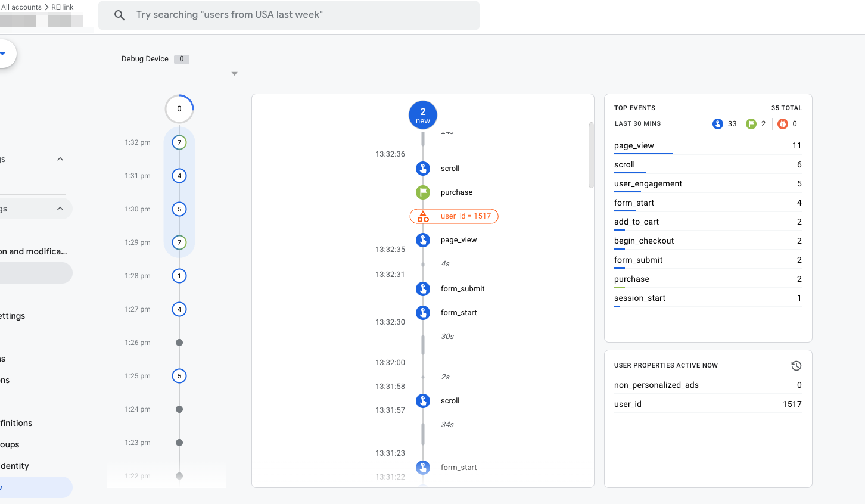Select the 1:31 pm minute marker
865x504 pixels.
(x=179, y=176)
